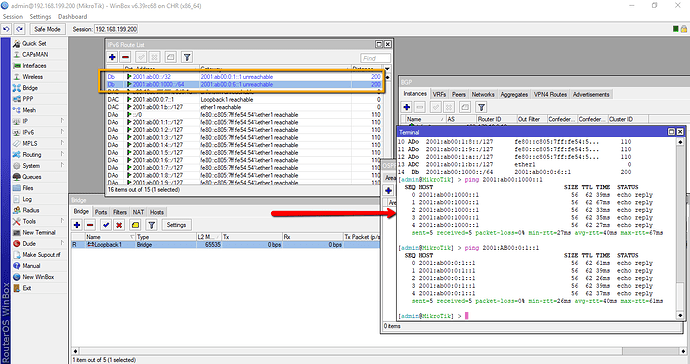The height and width of the screenshot is (364, 690).
Task: Switch to VPN4 Routes tab
Action: (x=550, y=94)
